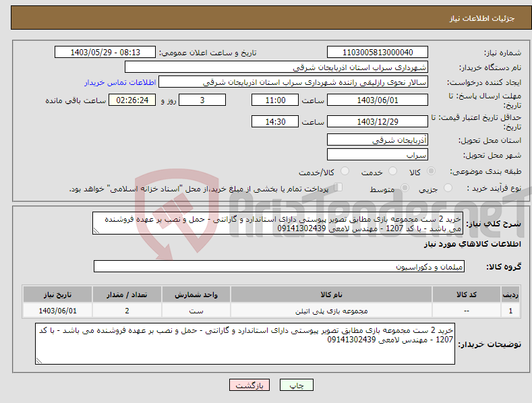532x403 pixels.
Task: Click the نام کالا column header
Action: [x=331, y=294]
